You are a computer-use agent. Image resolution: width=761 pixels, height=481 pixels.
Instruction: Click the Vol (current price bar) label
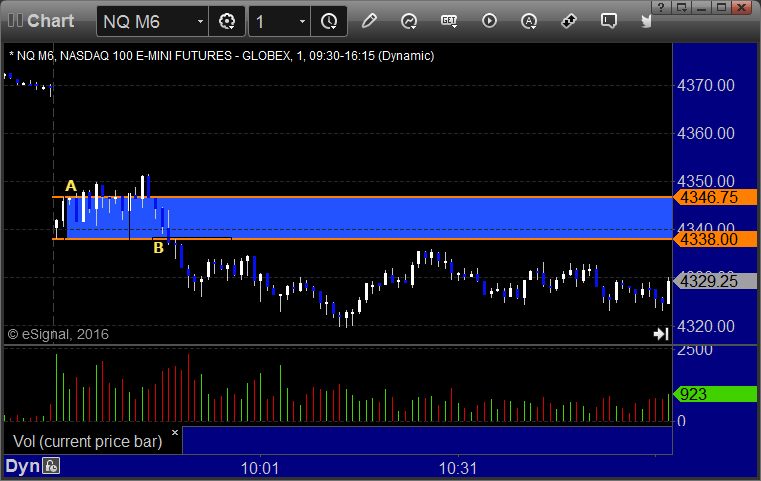pyautogui.click(x=87, y=441)
